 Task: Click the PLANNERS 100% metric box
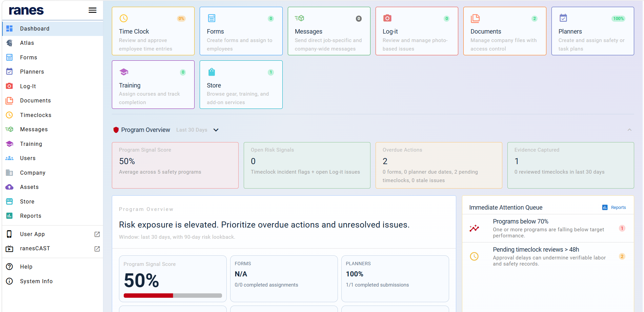[395, 279]
